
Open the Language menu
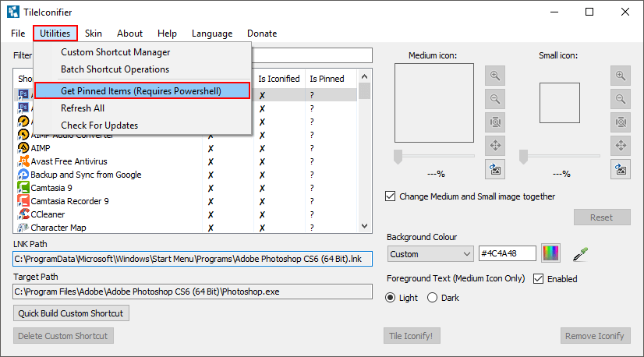click(x=212, y=34)
